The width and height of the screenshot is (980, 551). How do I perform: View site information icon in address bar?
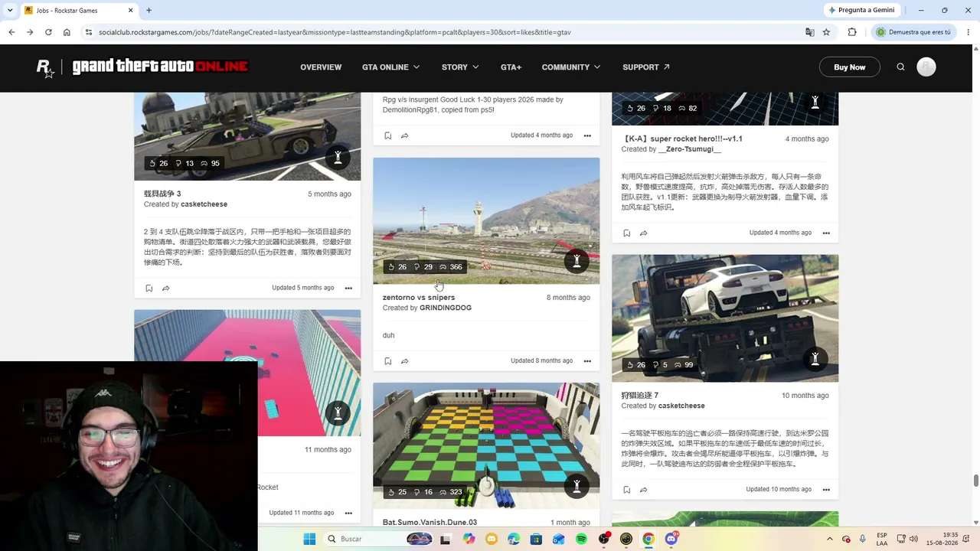pos(89,32)
